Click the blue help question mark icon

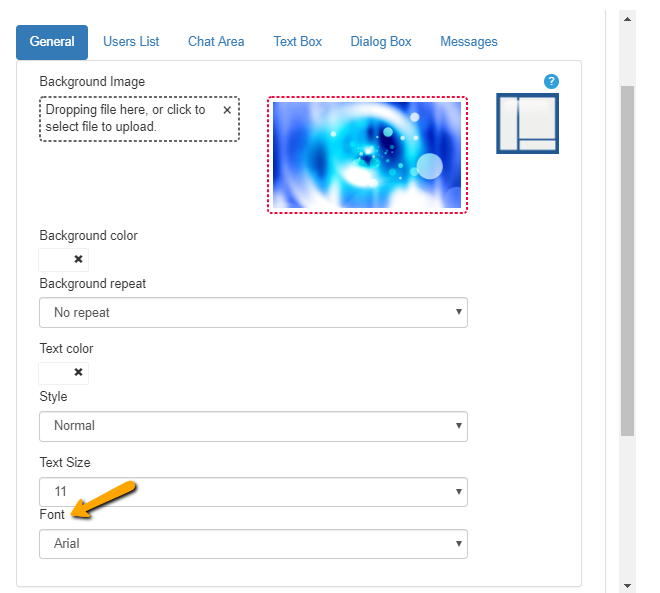[x=550, y=82]
